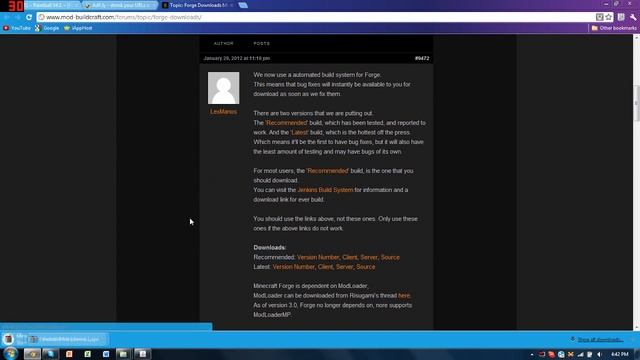The height and width of the screenshot is (360, 640).
Task: Download the Recommended Server build
Action: point(369,257)
